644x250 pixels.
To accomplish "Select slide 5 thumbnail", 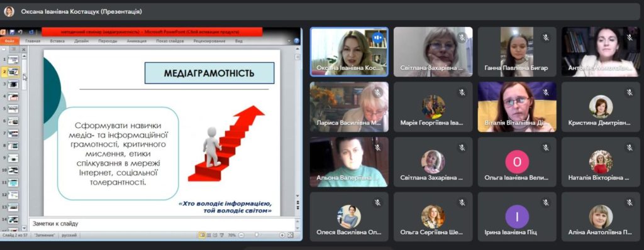I will 13,109.
